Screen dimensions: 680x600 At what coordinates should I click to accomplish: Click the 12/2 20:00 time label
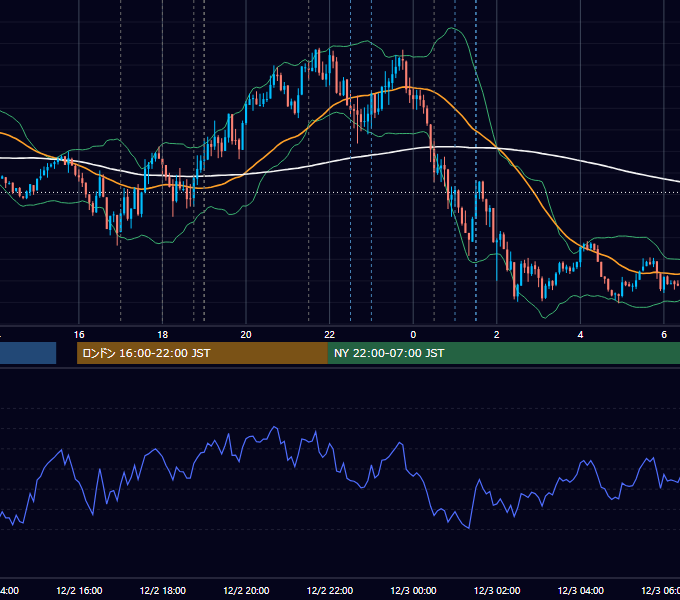[246, 590]
